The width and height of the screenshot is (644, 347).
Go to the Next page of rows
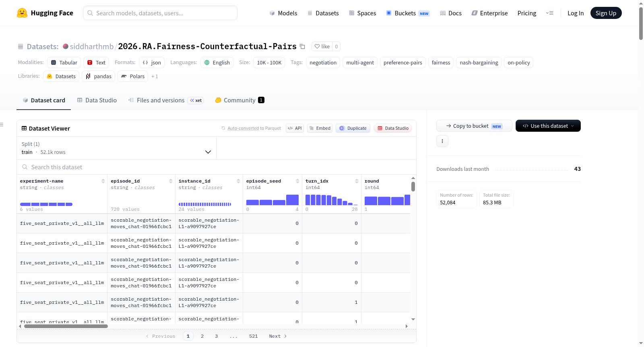point(278,336)
